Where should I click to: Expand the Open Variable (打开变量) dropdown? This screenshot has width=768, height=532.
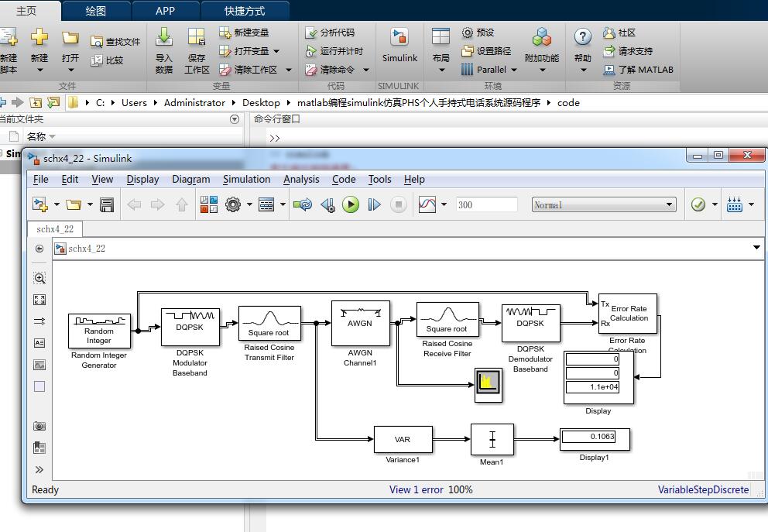[276, 51]
